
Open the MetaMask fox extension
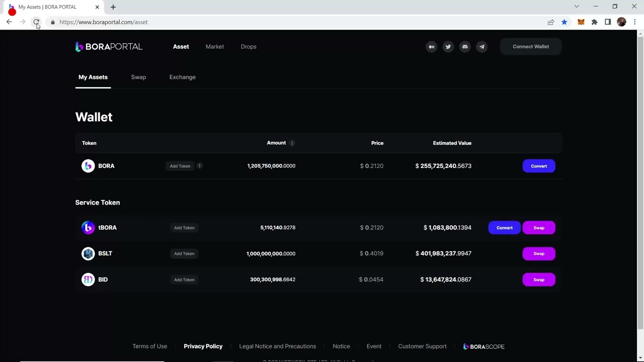(x=581, y=22)
